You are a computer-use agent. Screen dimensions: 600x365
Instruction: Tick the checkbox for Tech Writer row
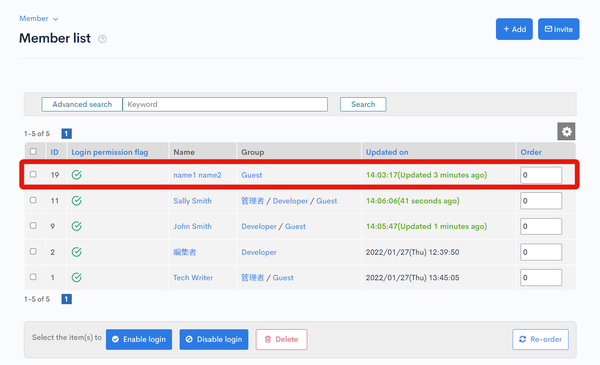(x=33, y=277)
